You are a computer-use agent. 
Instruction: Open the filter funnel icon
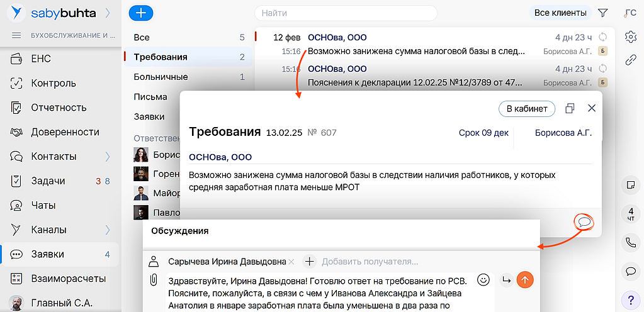(602, 13)
